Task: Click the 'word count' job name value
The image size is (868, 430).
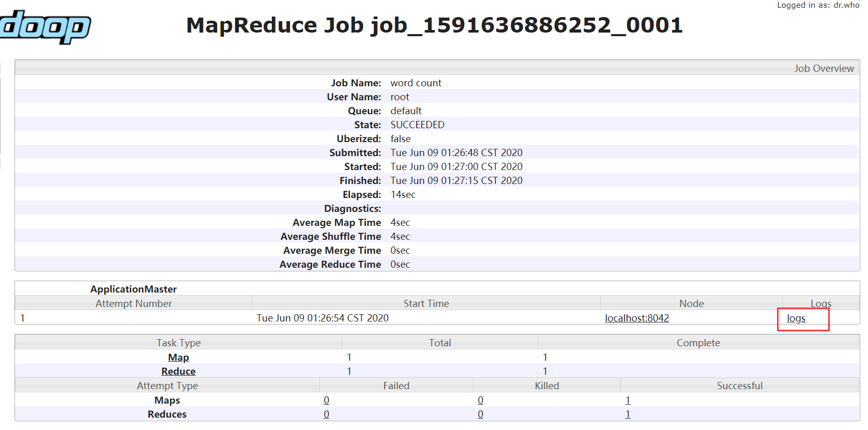Action: click(416, 83)
